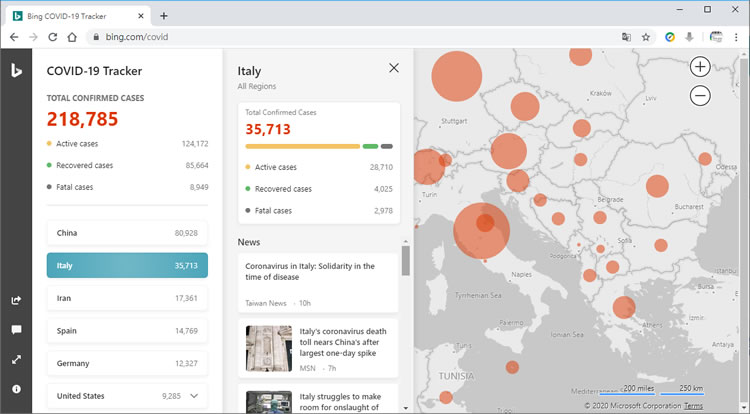Open article Italy struggles to make room
Viewport: 750px width, 414px height.
(x=318, y=399)
